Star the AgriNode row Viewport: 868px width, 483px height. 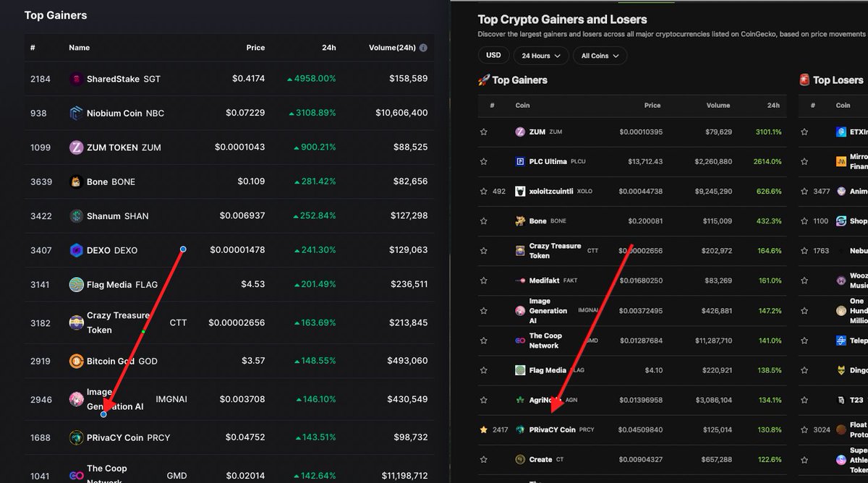click(x=483, y=400)
